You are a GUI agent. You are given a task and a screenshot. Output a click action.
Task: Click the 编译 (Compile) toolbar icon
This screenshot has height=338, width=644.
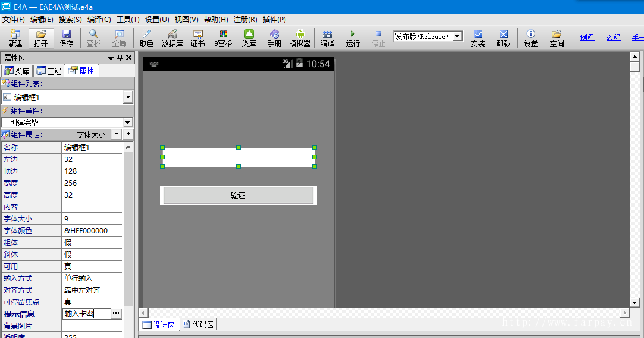[x=327, y=38]
